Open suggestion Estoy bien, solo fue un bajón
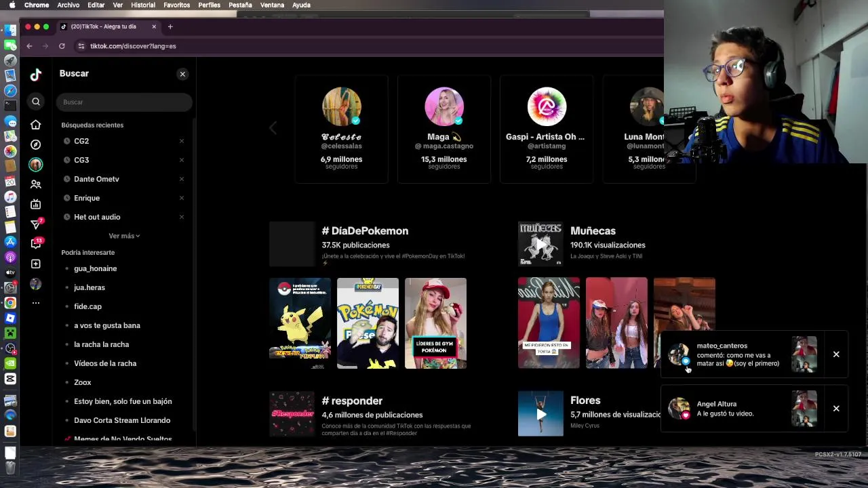 pos(123,401)
